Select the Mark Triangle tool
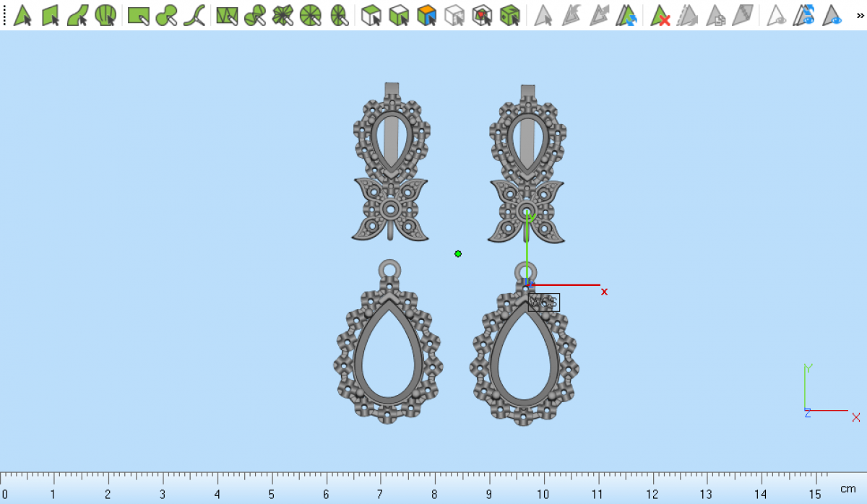 point(22,15)
